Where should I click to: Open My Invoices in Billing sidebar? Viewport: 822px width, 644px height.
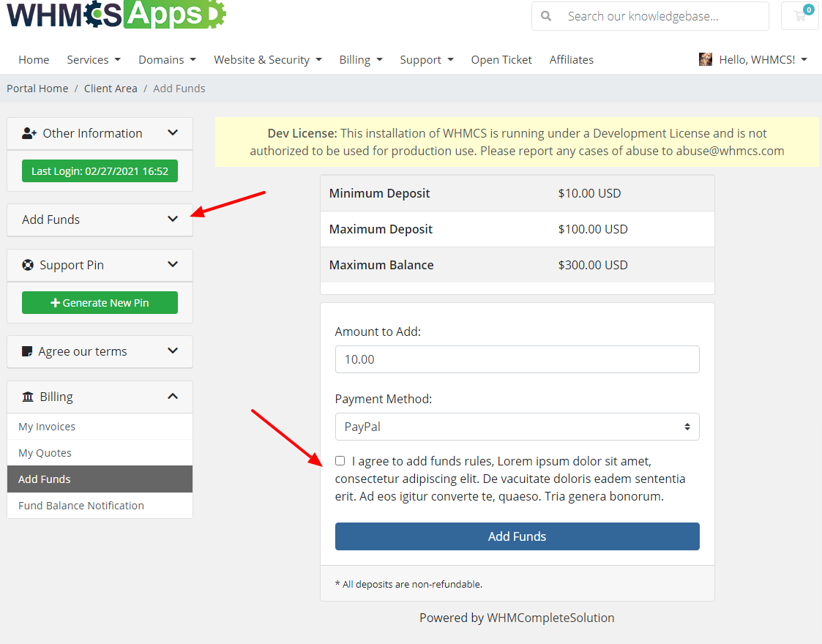point(100,427)
